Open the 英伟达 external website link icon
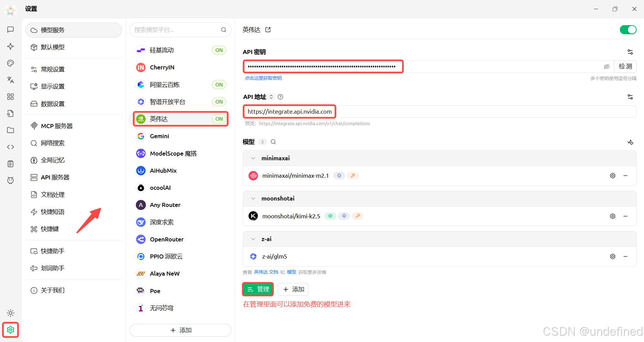Viewport: 644px width, 342px height. click(268, 30)
